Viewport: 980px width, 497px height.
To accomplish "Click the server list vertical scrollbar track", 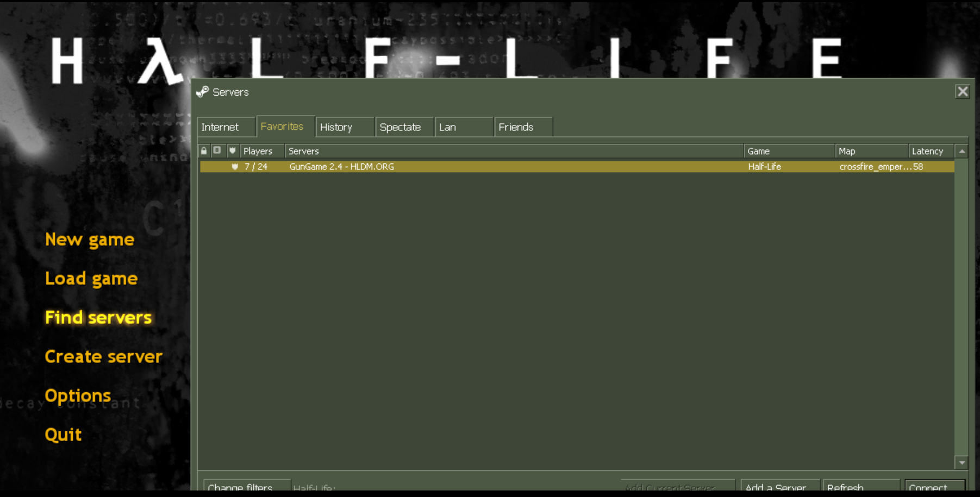I will [962, 307].
